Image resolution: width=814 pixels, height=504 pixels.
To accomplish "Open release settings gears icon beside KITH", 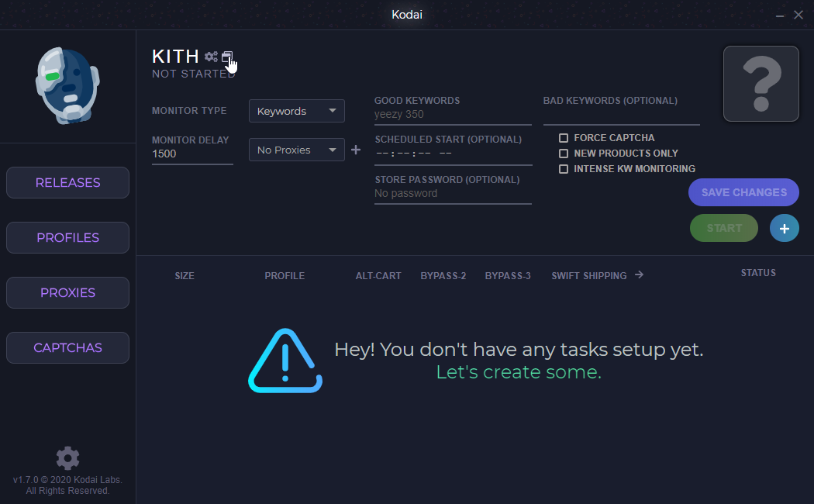I will point(211,57).
